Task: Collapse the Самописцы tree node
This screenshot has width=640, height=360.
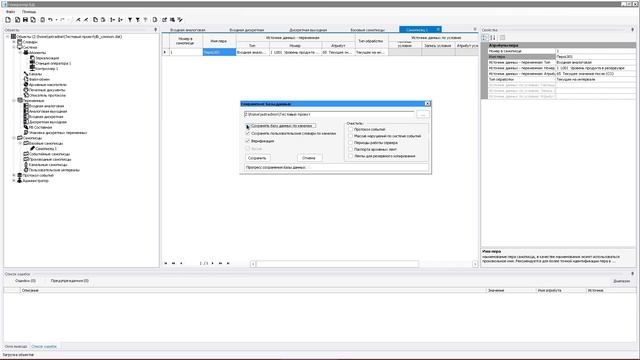Action: (x=14, y=138)
